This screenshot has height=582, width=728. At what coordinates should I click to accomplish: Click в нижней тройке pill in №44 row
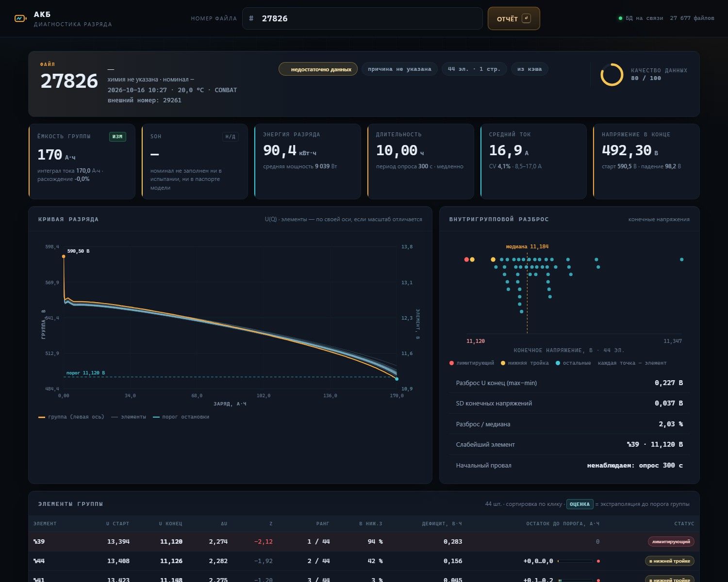coord(670,561)
